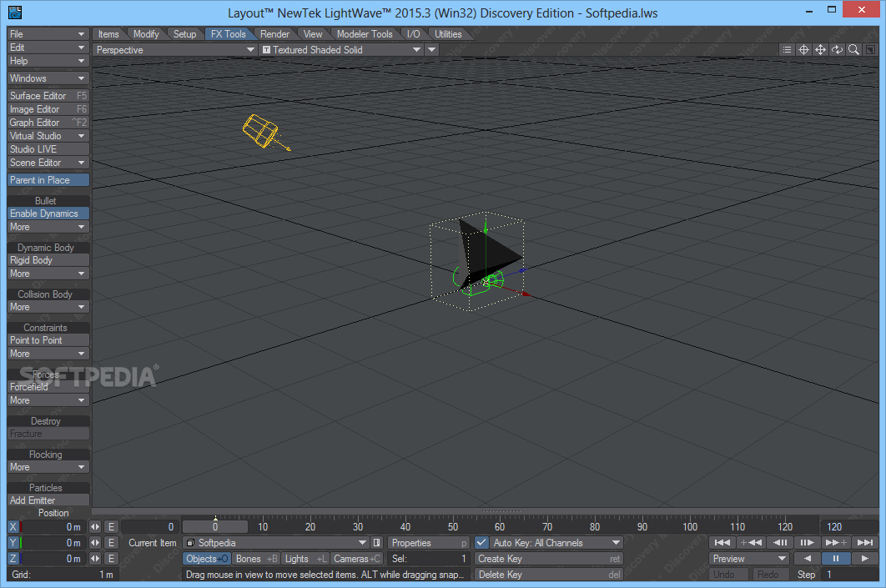Click the Properties button
The height and width of the screenshot is (588, 886).
tap(428, 542)
